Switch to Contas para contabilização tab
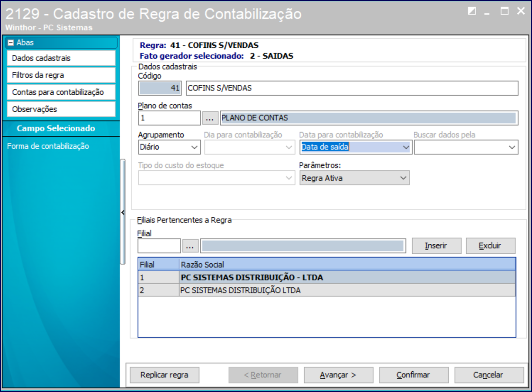The height and width of the screenshot is (392, 532). pos(61,92)
